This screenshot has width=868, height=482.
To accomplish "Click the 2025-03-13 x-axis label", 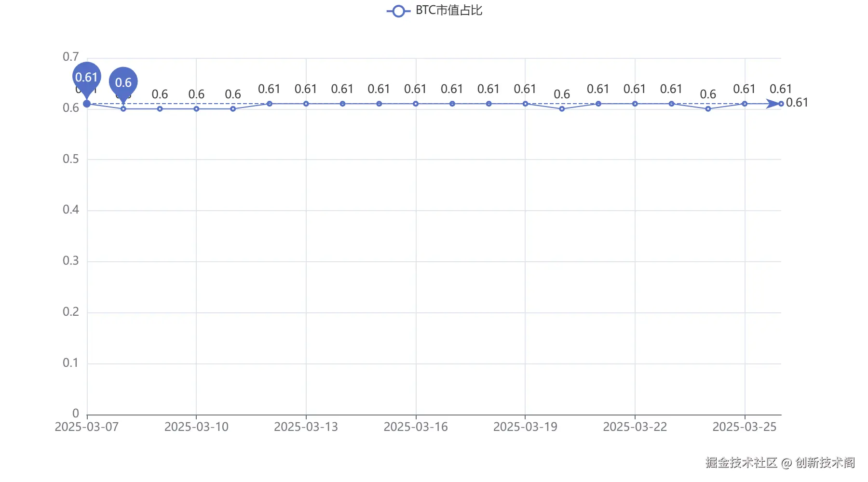I will click(x=306, y=427).
